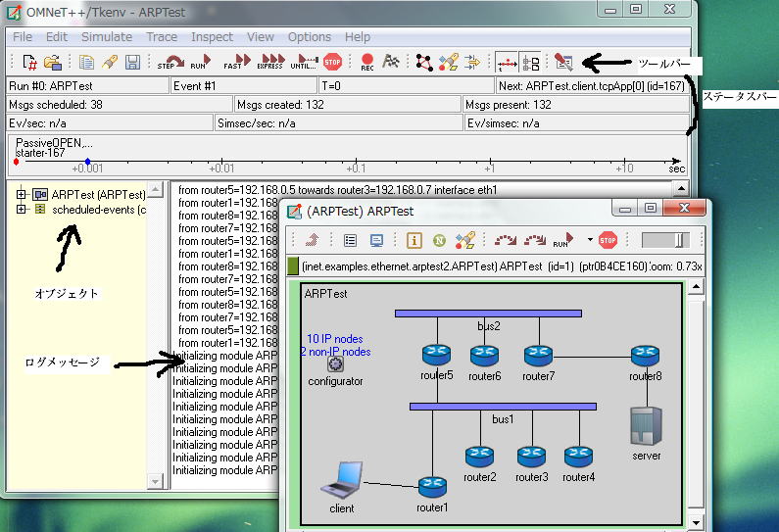Screen dimensions: 779x532
Task: Click the save floppy disk icon
Action: pyautogui.click(x=132, y=63)
